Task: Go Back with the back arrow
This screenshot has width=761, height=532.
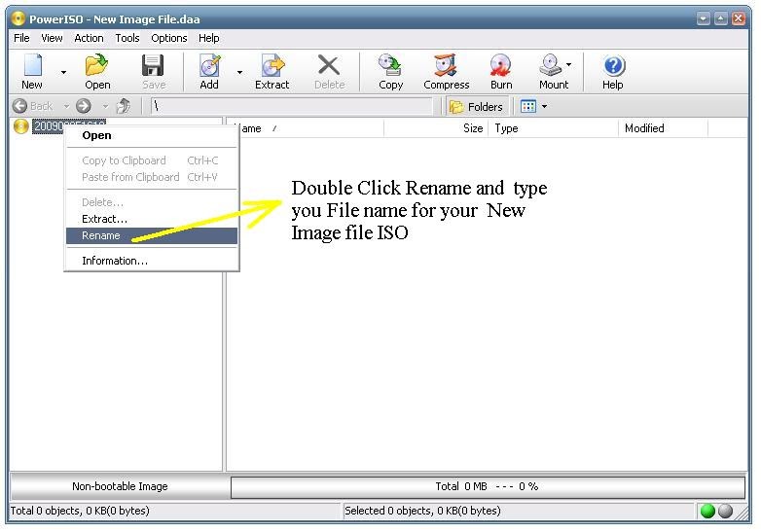Action: point(19,106)
